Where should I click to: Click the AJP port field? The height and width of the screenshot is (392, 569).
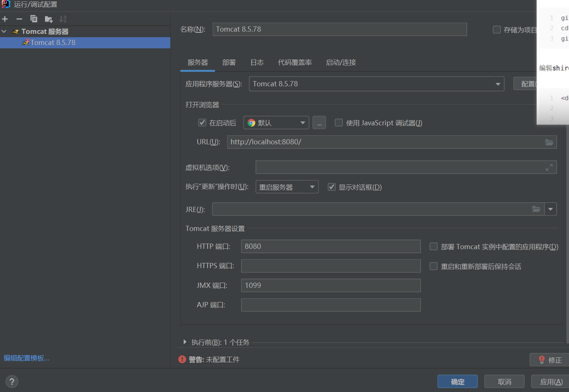(x=331, y=305)
